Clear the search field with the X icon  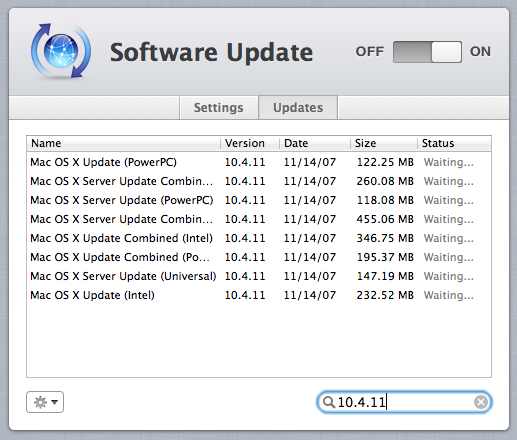tap(481, 402)
